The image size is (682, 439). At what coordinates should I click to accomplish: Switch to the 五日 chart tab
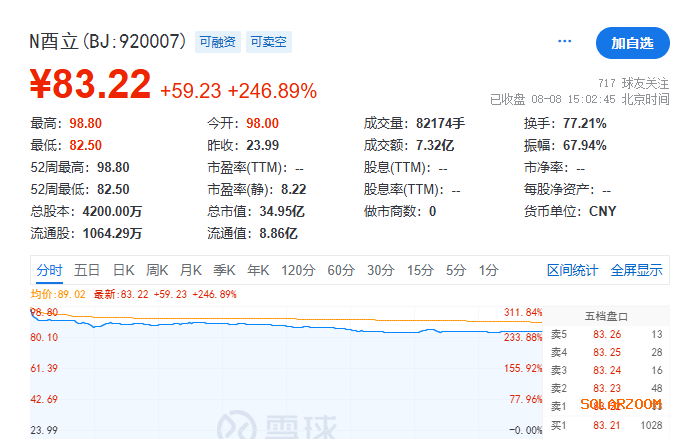tap(87, 270)
